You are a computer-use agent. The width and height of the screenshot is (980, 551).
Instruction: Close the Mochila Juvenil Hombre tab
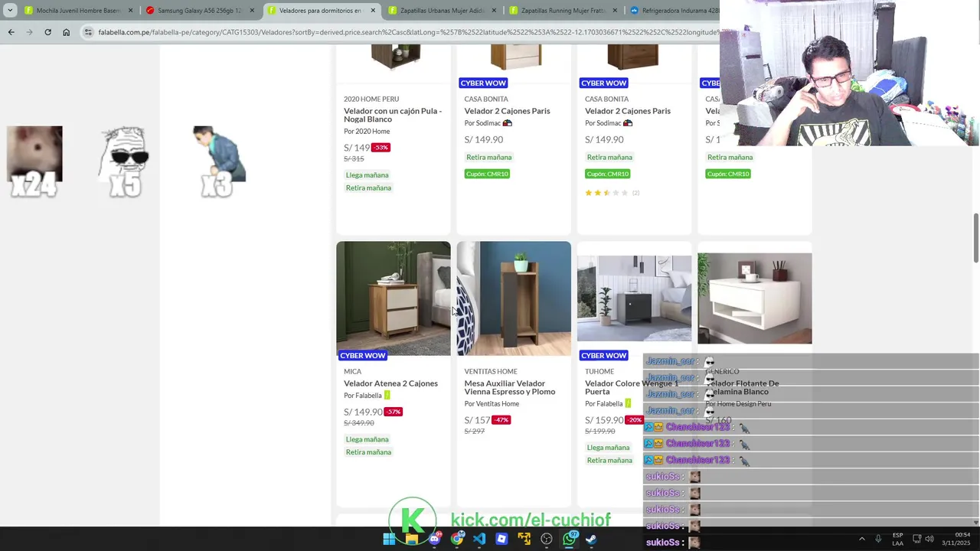130,11
